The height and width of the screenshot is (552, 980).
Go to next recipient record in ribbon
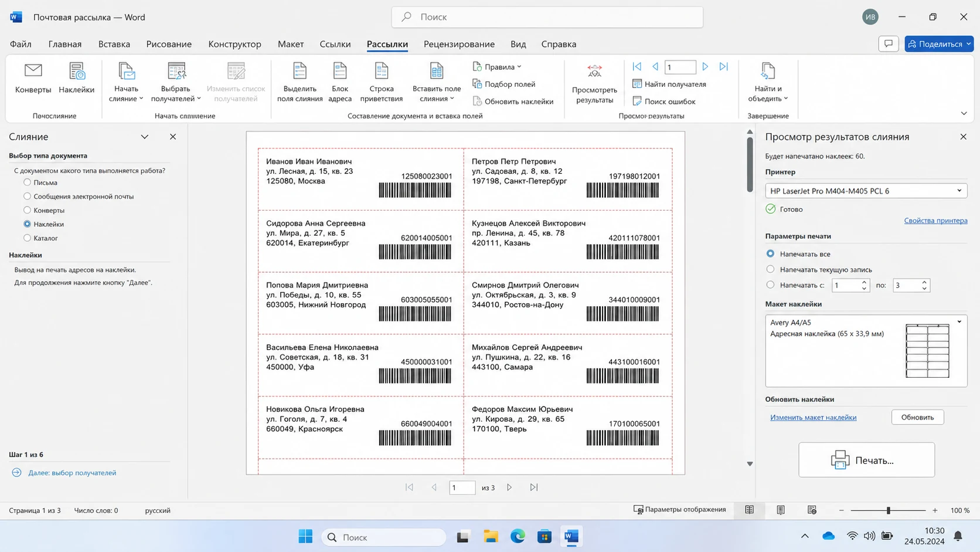pyautogui.click(x=706, y=67)
